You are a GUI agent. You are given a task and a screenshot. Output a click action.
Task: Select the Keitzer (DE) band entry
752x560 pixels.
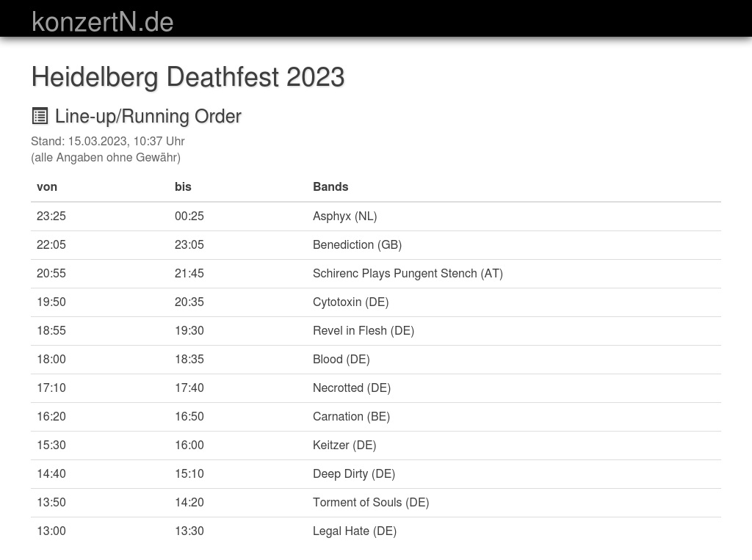coord(344,445)
